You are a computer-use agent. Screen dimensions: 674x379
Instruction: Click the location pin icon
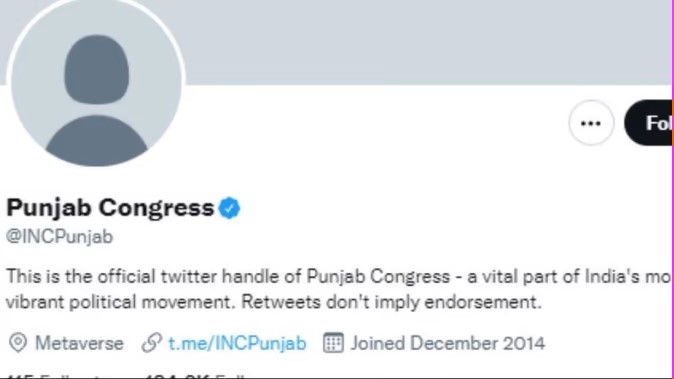click(18, 343)
